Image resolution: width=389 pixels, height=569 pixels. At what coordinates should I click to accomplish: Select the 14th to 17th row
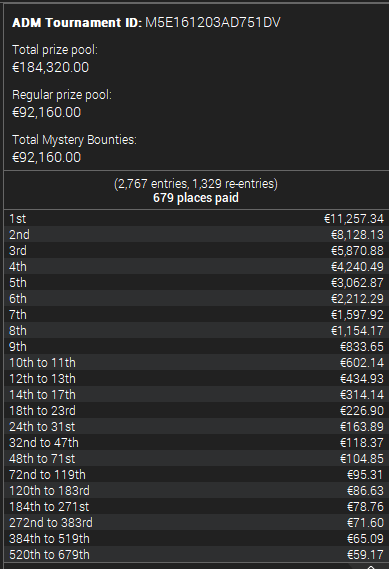pyautogui.click(x=196, y=394)
